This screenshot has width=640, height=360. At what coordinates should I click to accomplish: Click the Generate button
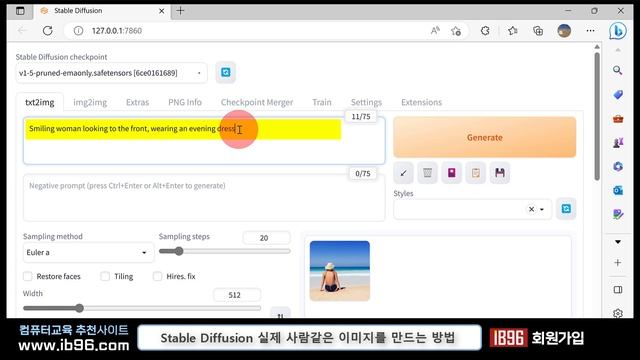[484, 137]
